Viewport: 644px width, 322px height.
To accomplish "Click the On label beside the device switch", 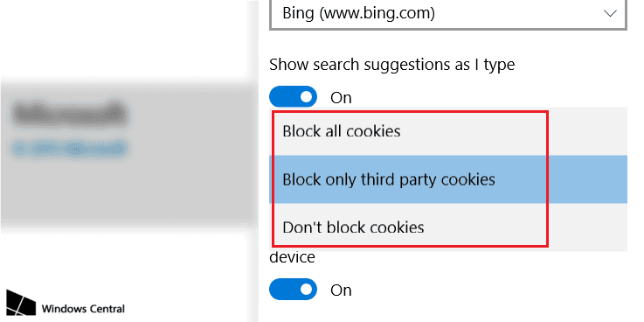I will [x=341, y=290].
